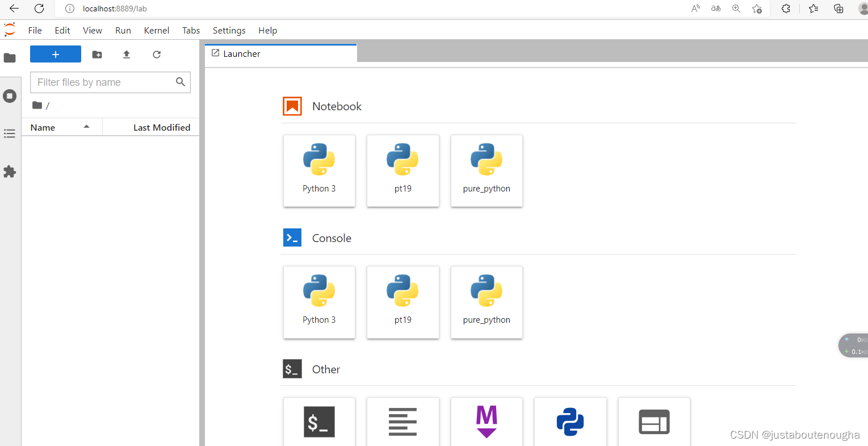
Task: Open the View menu
Action: click(93, 31)
